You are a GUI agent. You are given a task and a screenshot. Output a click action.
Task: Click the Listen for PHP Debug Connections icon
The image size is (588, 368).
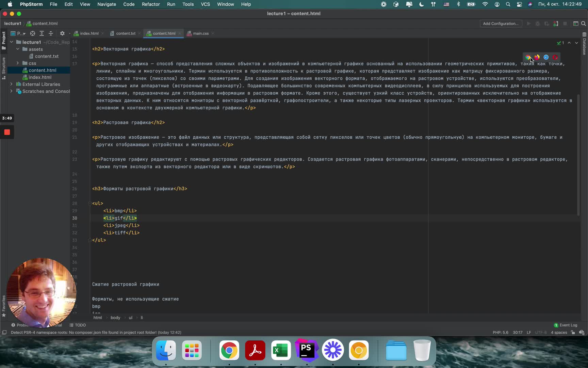click(556, 24)
